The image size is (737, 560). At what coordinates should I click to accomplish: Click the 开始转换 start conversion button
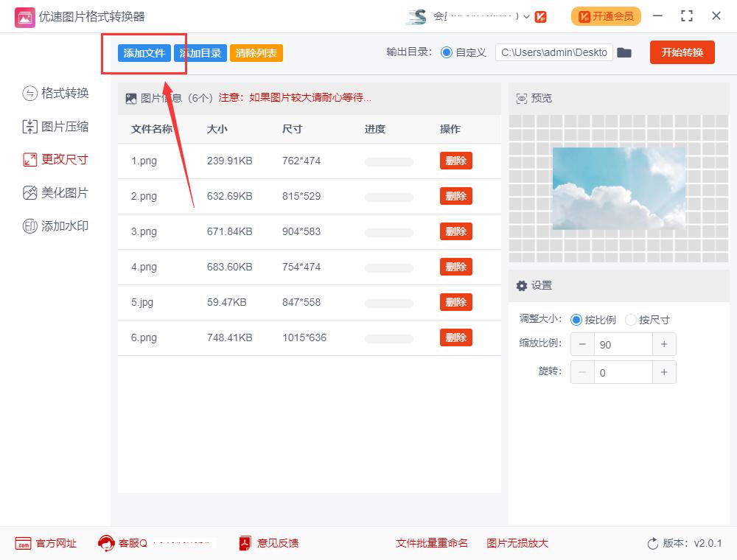tap(682, 52)
